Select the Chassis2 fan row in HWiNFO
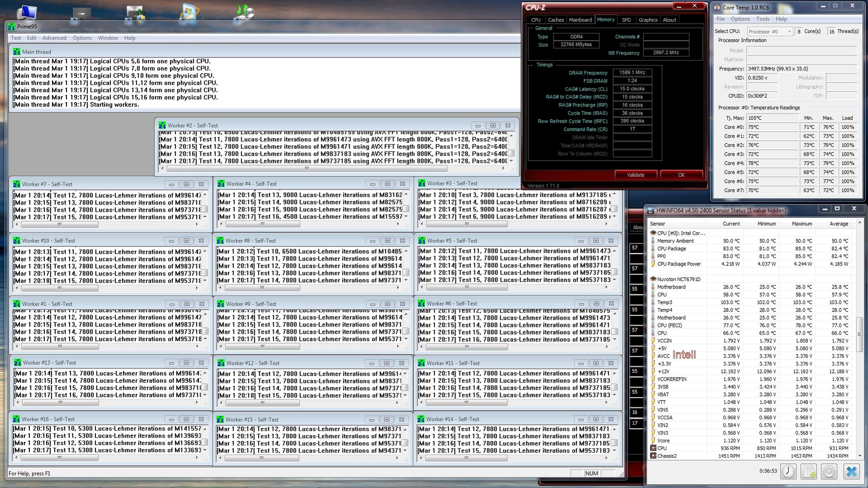Image resolution: width=868 pixels, height=488 pixels. pyautogui.click(x=751, y=456)
